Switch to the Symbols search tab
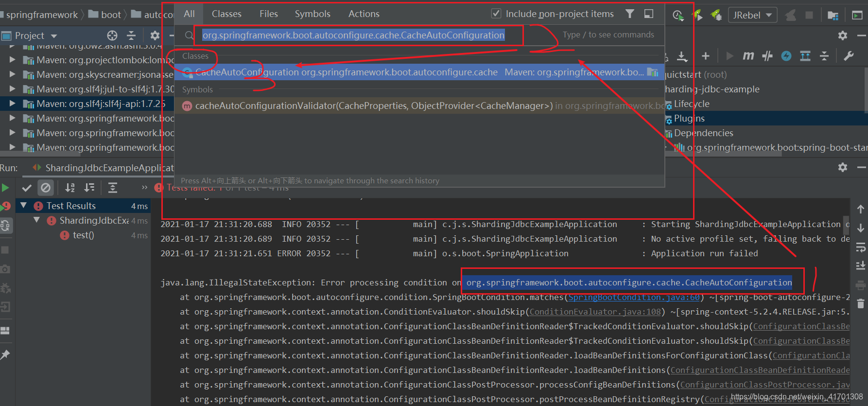 coord(312,14)
